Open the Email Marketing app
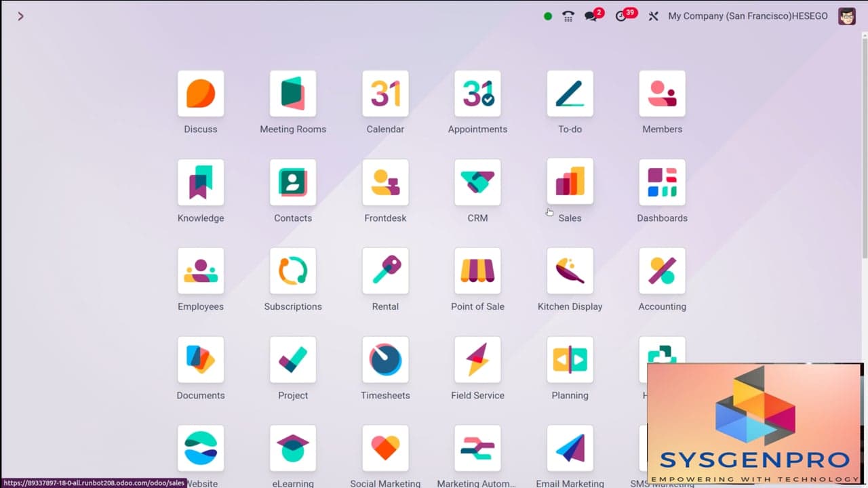Screen dimensions: 868x488 (570, 449)
